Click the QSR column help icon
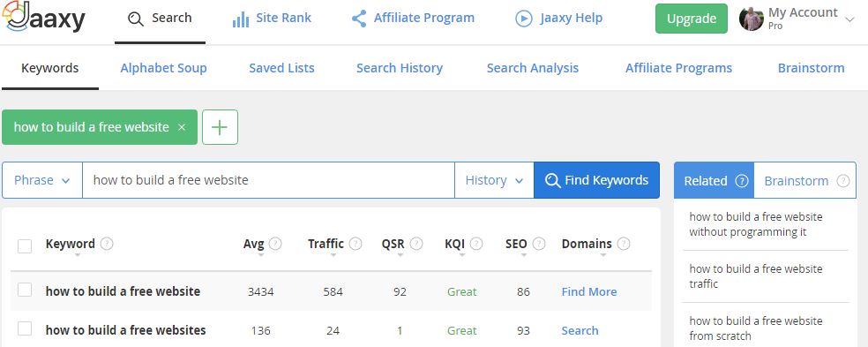Screen dimensions: 868x347 pos(416,244)
